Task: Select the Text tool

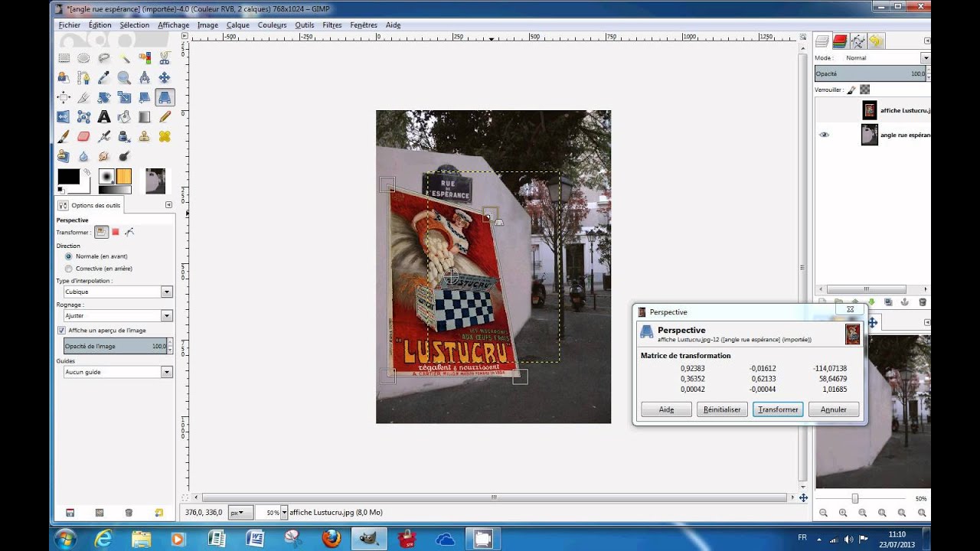Action: 103,117
